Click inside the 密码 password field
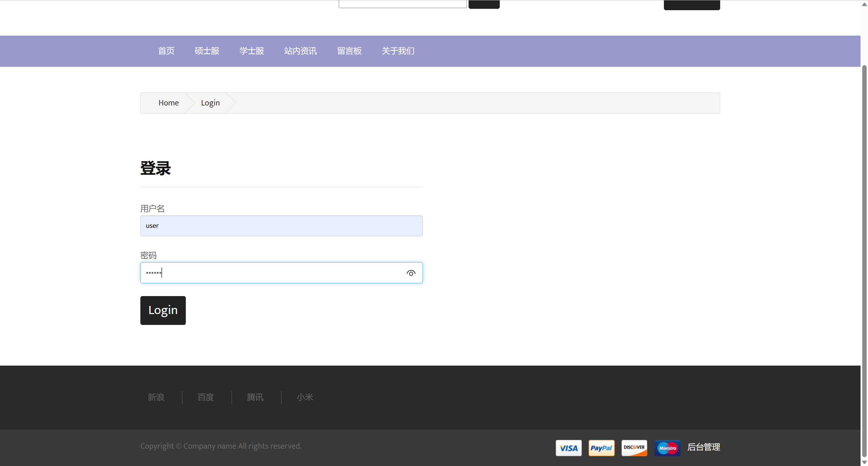This screenshot has height=466, width=868. point(271,273)
